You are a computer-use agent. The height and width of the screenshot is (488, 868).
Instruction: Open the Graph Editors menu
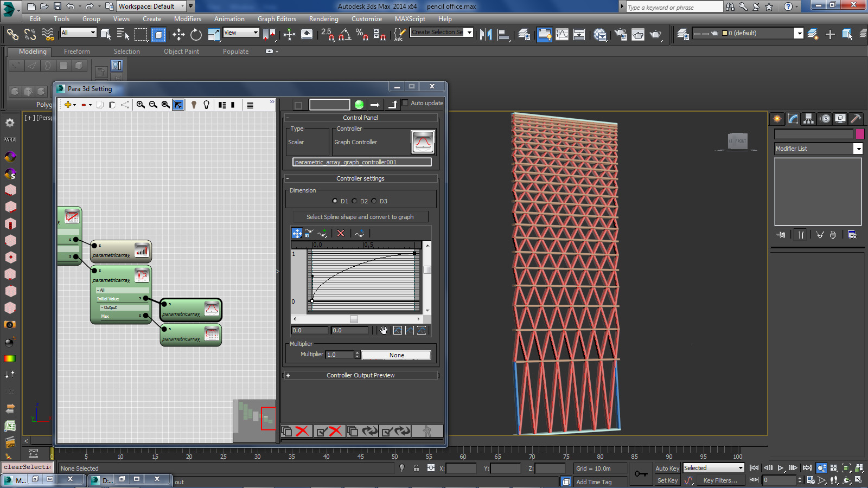pos(277,19)
